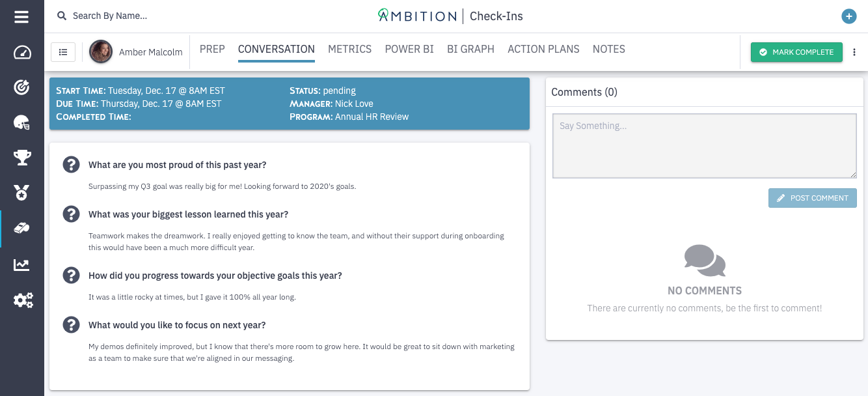
Task: Click the Manager "Nick Love" value
Action: (354, 104)
